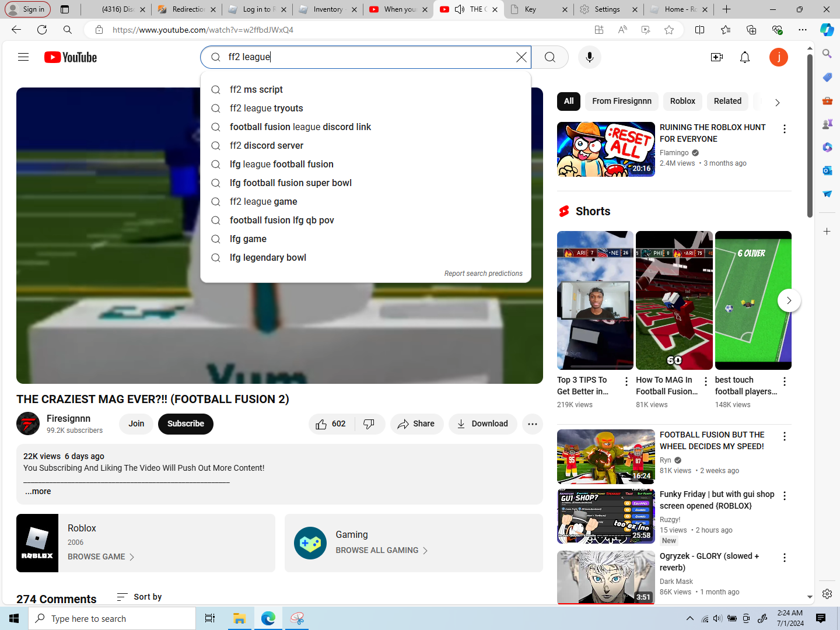The image size is (840, 630).
Task: Select the Roblox filter chip
Action: click(682, 101)
